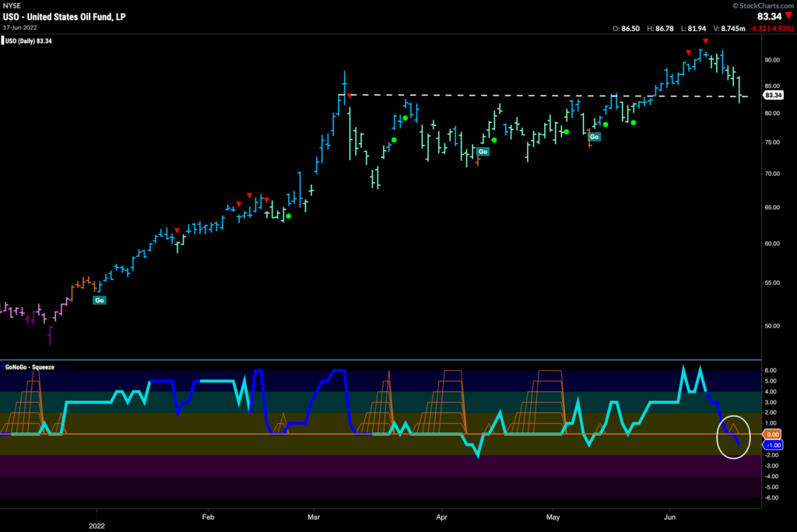Click the red triangle beside the 83.34 price
Screen dimensions: 797x532
click(x=789, y=16)
